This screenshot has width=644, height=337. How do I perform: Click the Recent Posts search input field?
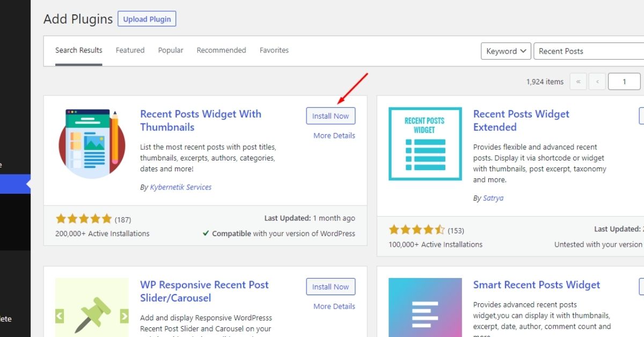pos(588,51)
